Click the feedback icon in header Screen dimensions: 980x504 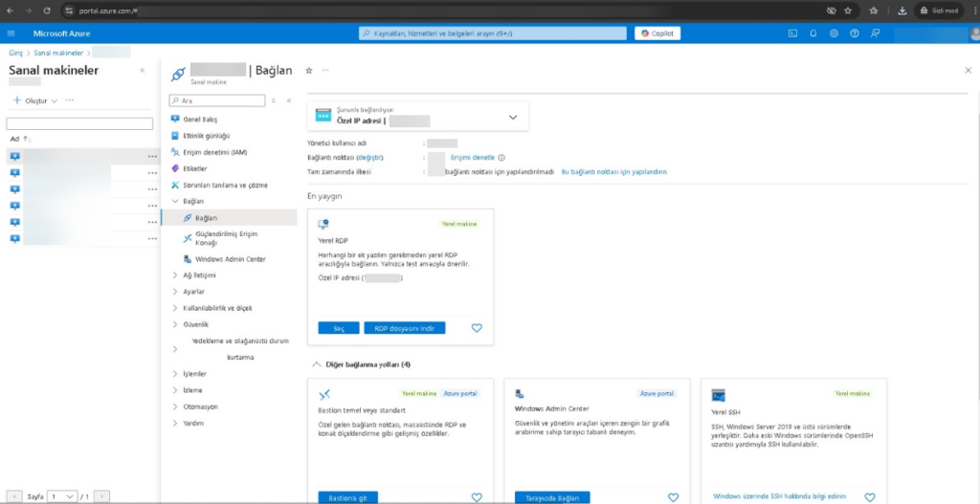(875, 33)
